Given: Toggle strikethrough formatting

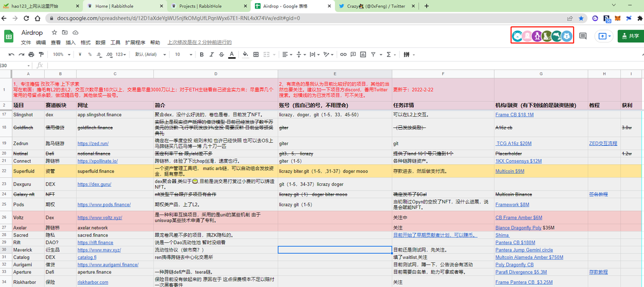Looking at the screenshot, I should 221,54.
